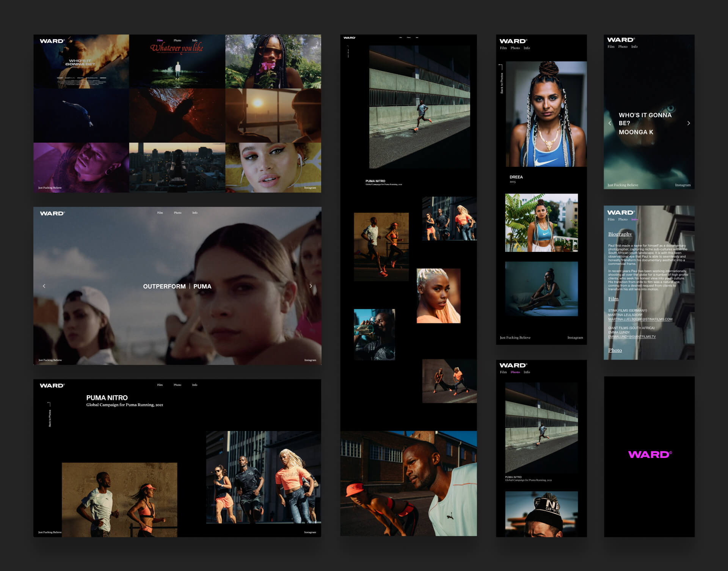
Task: Select the right arrow on the OUTPERFORM PUMA carousel
Action: click(x=311, y=286)
